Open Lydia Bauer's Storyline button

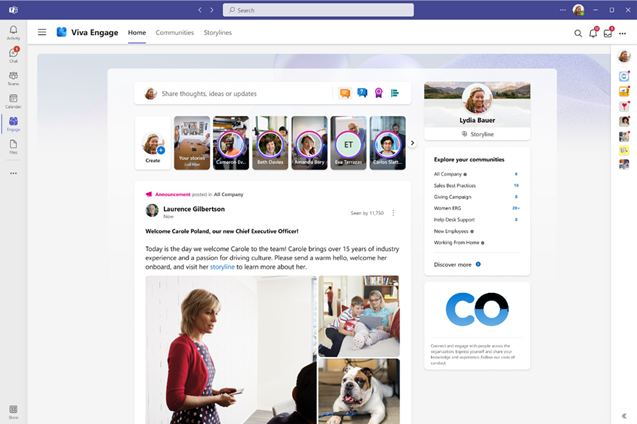(x=477, y=134)
